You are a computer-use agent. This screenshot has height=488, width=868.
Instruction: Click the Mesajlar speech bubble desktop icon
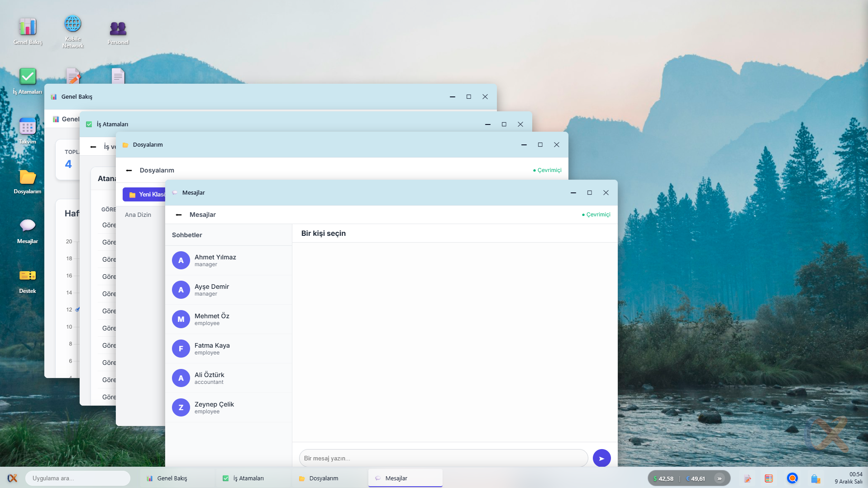27,230
